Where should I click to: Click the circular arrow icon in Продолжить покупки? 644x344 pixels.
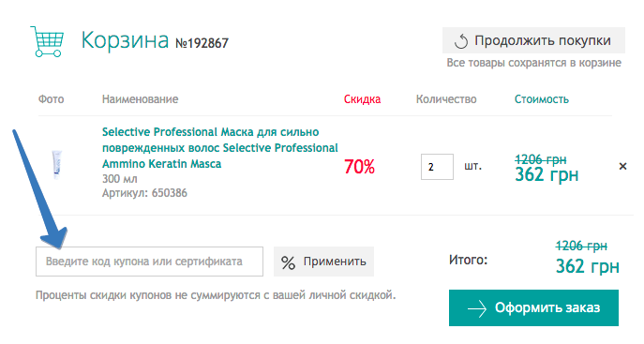pyautogui.click(x=461, y=41)
